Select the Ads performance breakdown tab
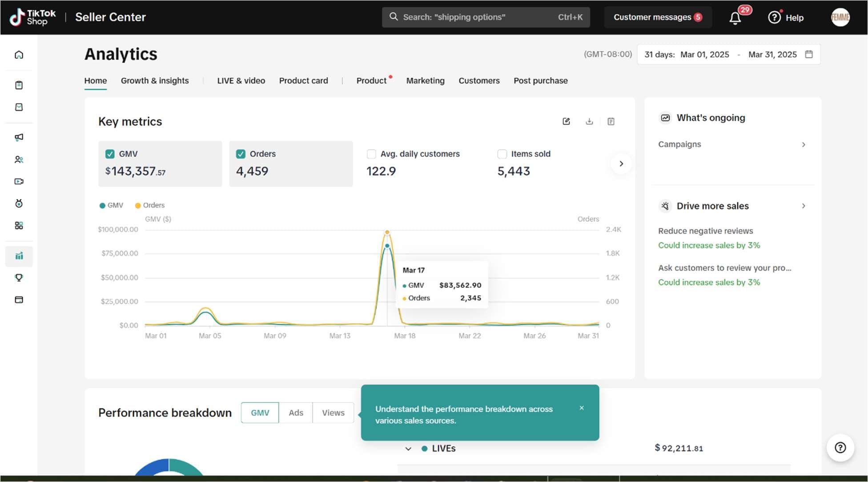This screenshot has height=482, width=868. 296,413
